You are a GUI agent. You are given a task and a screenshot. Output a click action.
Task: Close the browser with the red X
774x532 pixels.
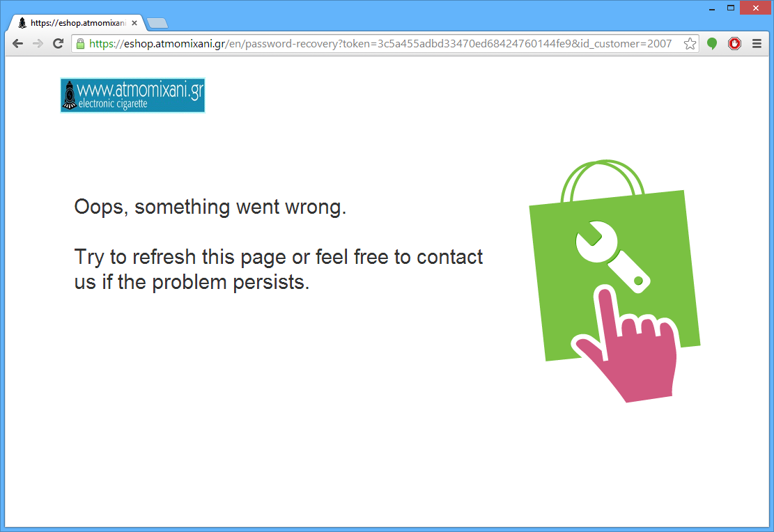[x=755, y=8]
